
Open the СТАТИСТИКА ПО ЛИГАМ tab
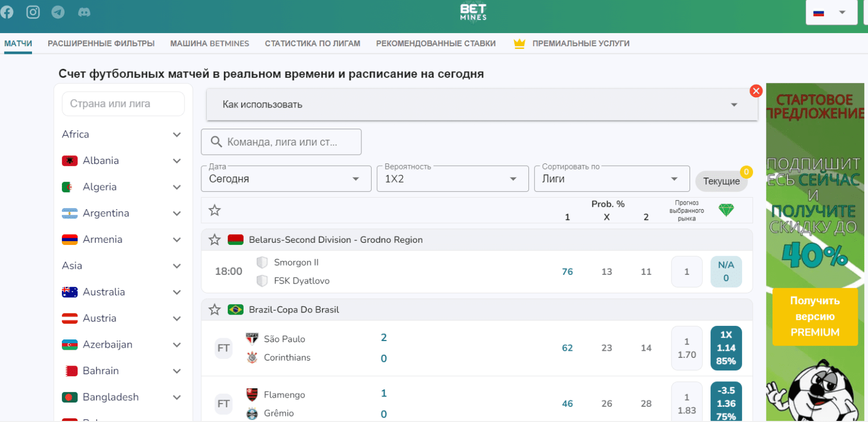click(312, 43)
